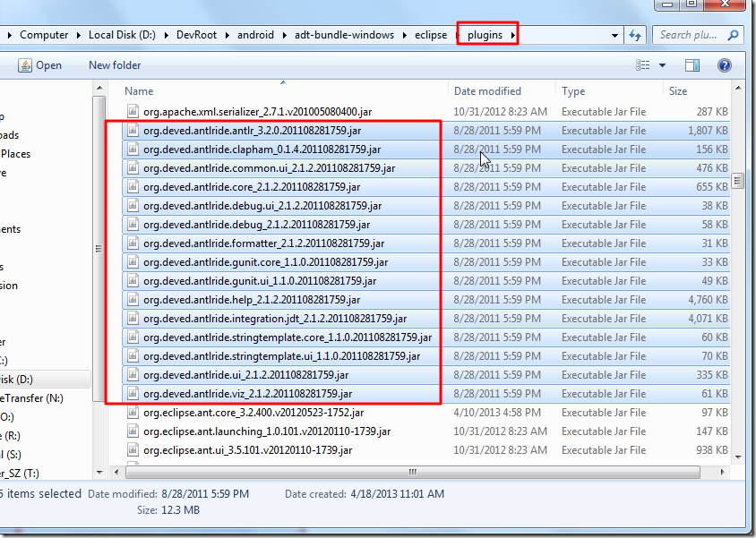
Task: Open the change view dropdown arrow
Action: pos(663,65)
